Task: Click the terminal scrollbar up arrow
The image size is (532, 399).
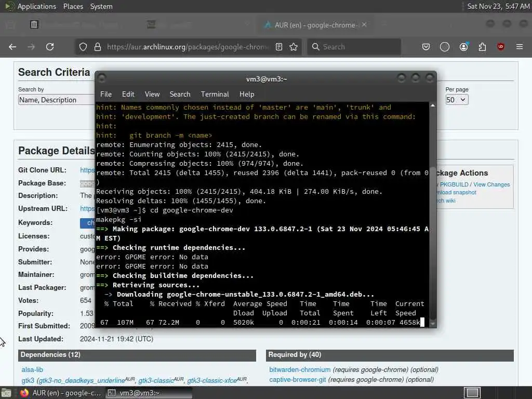Action: click(433, 105)
